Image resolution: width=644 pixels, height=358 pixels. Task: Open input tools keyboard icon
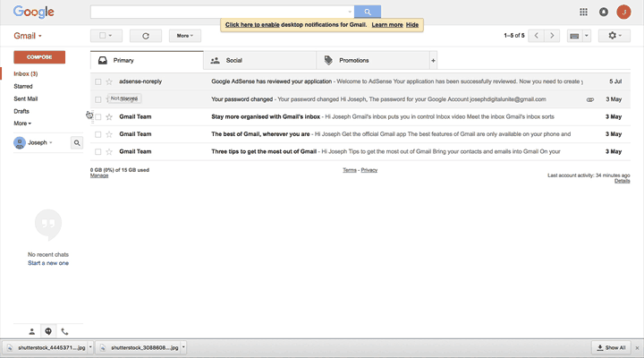pyautogui.click(x=574, y=36)
